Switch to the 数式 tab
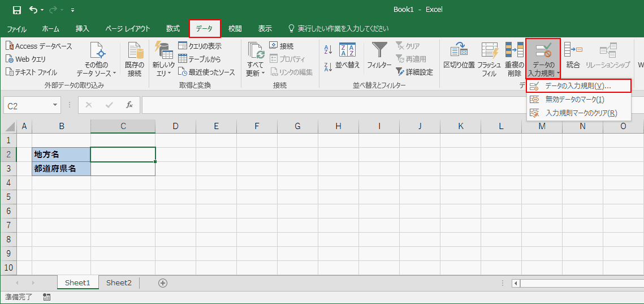 point(173,29)
